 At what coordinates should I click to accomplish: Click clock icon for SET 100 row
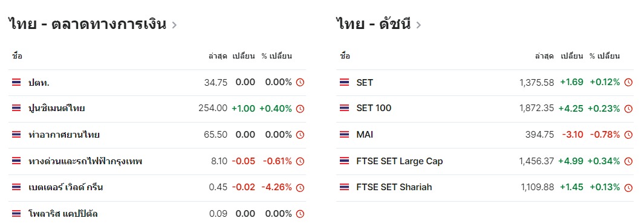click(628, 109)
